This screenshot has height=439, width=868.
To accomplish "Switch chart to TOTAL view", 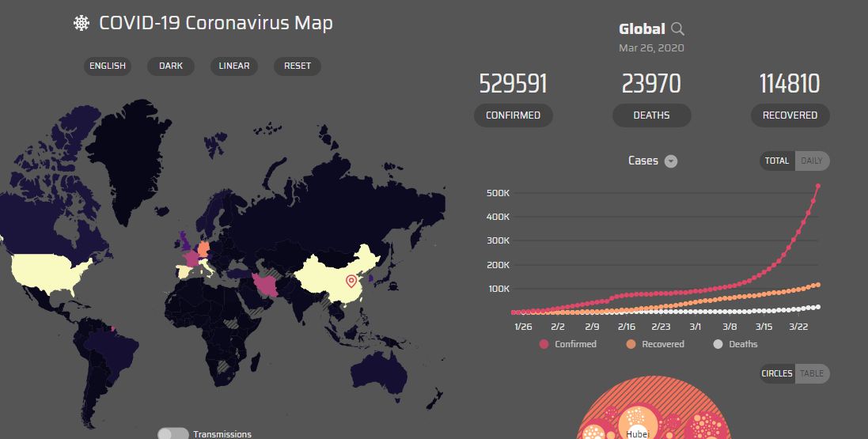I will (777, 161).
